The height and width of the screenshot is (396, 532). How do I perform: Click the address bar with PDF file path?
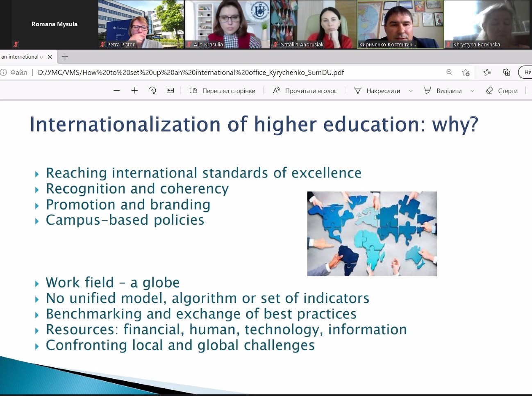click(x=191, y=73)
